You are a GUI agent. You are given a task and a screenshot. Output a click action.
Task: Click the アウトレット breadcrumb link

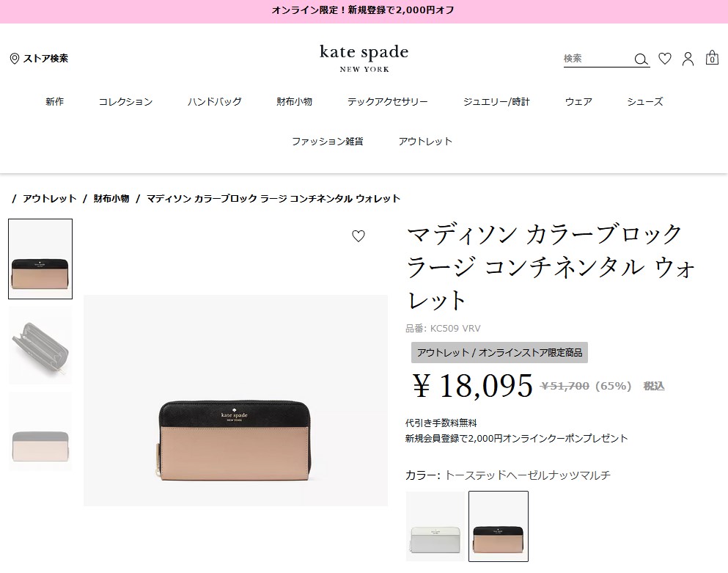50,198
